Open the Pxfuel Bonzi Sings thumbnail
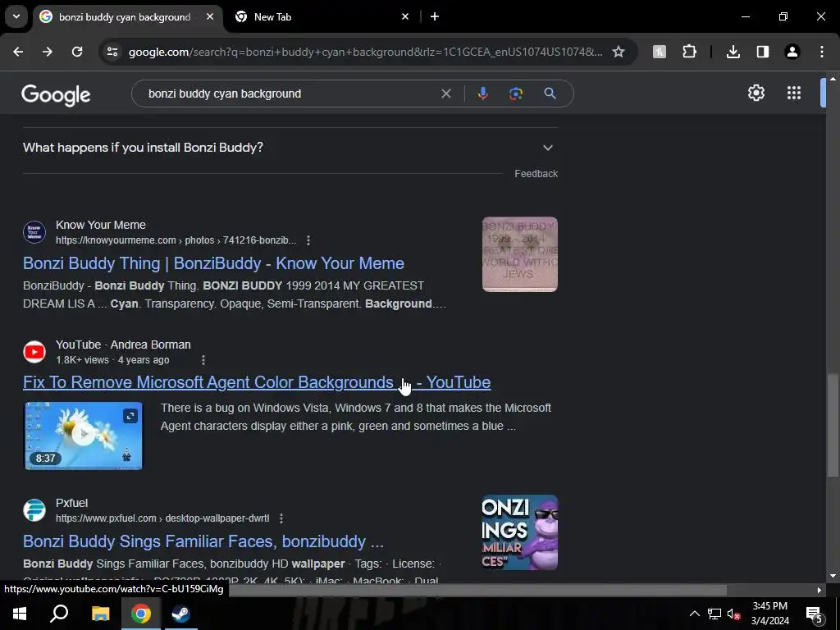 (519, 532)
